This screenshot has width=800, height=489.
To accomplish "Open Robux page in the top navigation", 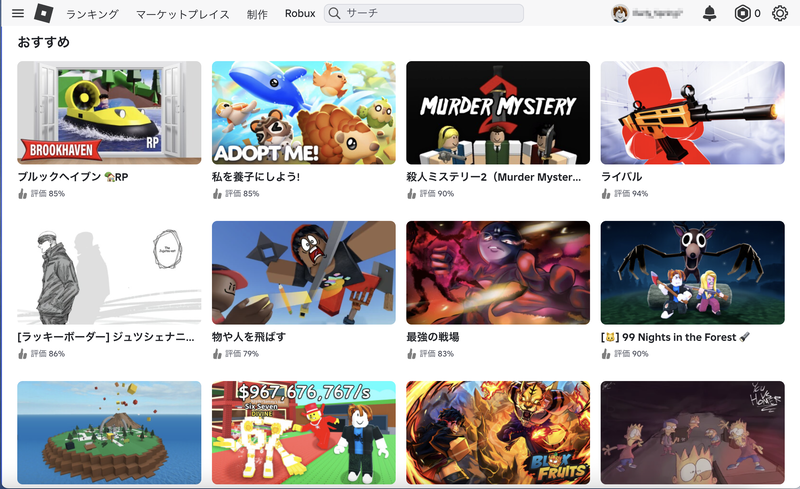I will click(300, 13).
